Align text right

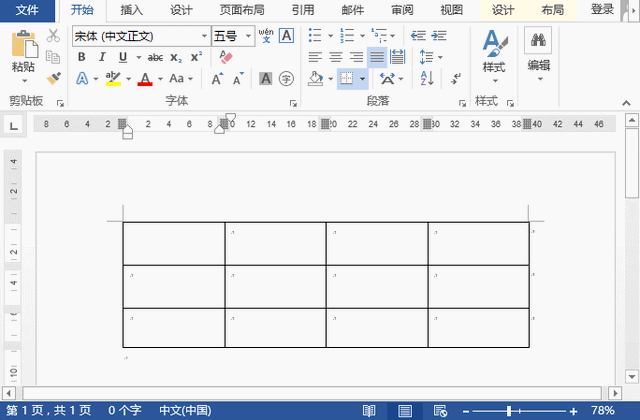point(356,57)
